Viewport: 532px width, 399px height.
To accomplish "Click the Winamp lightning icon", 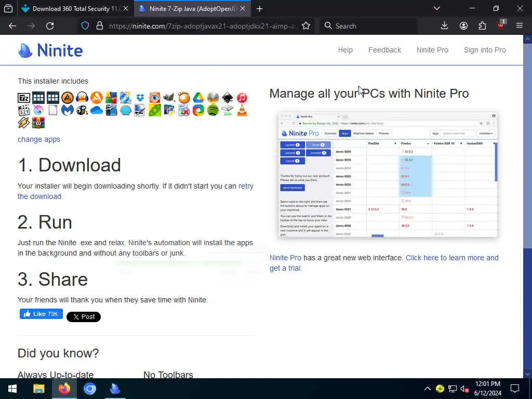I will point(24,123).
